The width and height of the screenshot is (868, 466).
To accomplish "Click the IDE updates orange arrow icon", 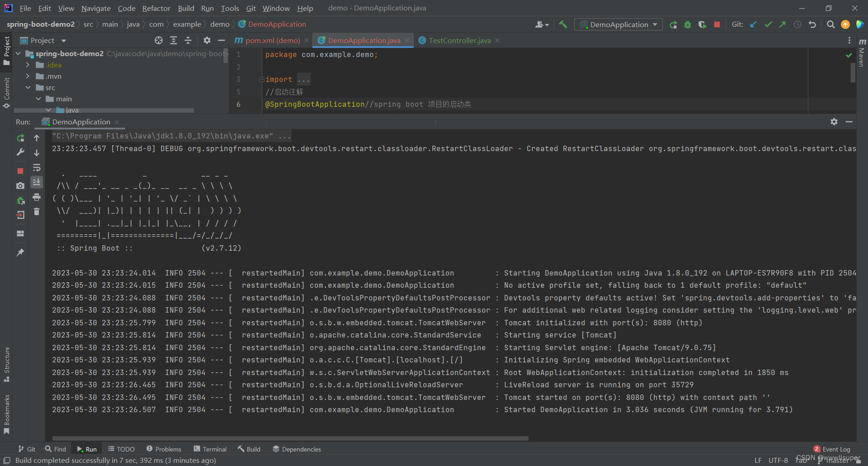I will click(x=845, y=24).
